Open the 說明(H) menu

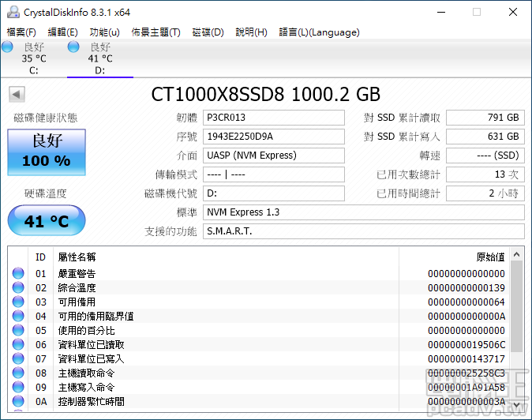point(252,32)
